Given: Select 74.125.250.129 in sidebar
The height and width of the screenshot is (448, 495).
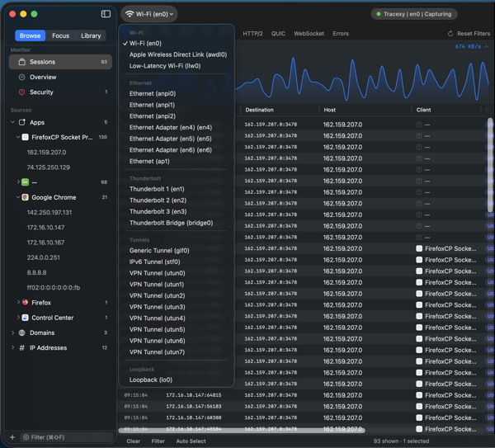Looking at the screenshot, I should pos(49,167).
